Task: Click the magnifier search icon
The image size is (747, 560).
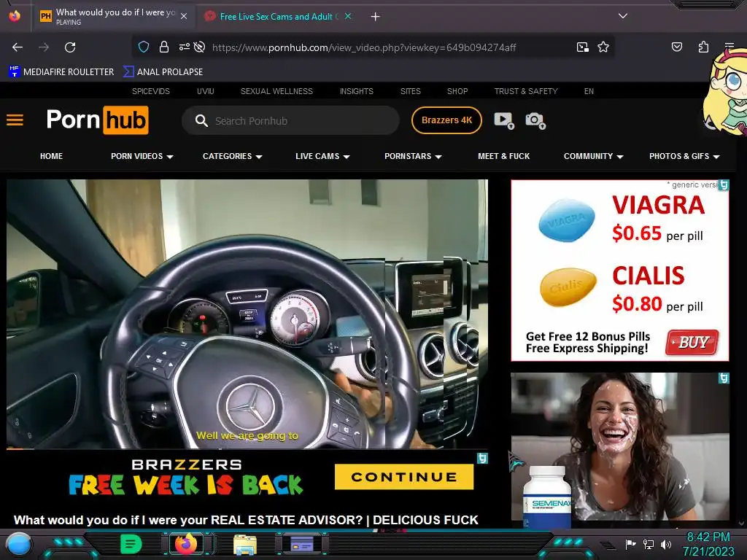Action: point(201,121)
